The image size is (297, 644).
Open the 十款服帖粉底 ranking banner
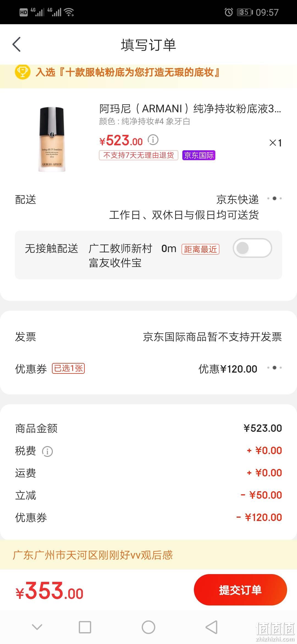(148, 73)
